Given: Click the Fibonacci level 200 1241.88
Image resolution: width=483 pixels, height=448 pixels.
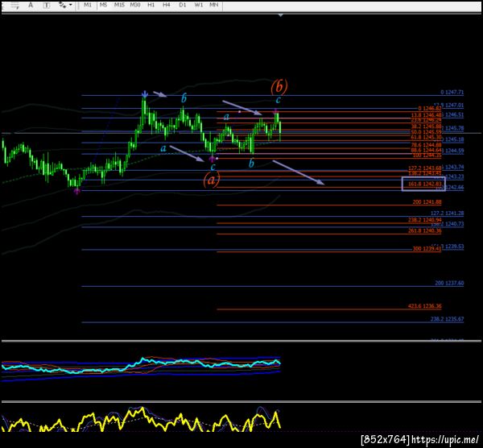Looking at the screenshot, I should click(427, 202).
